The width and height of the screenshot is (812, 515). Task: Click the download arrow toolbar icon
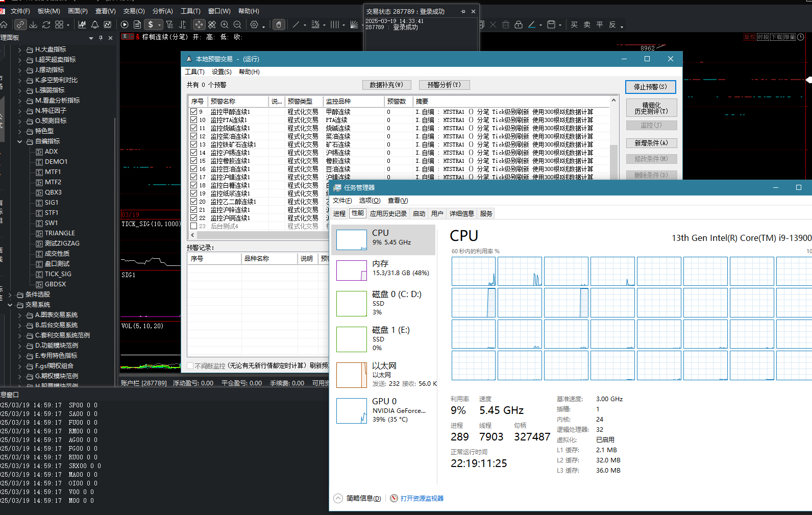tap(33, 24)
